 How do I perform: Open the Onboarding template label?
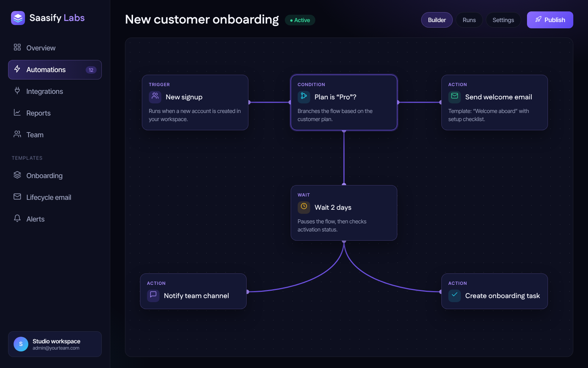pos(44,176)
